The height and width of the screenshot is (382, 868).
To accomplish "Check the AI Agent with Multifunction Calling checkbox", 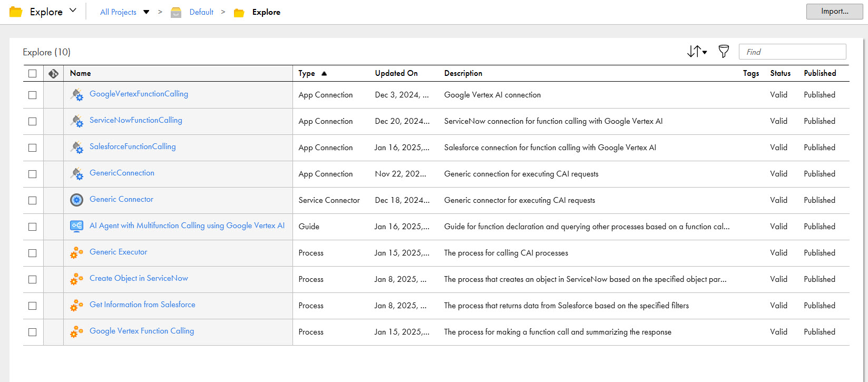I will [x=33, y=227].
